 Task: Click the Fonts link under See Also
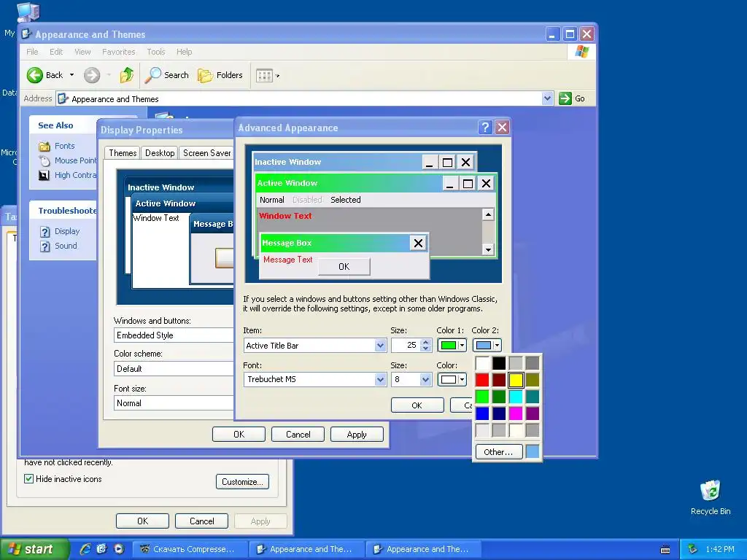(x=65, y=146)
